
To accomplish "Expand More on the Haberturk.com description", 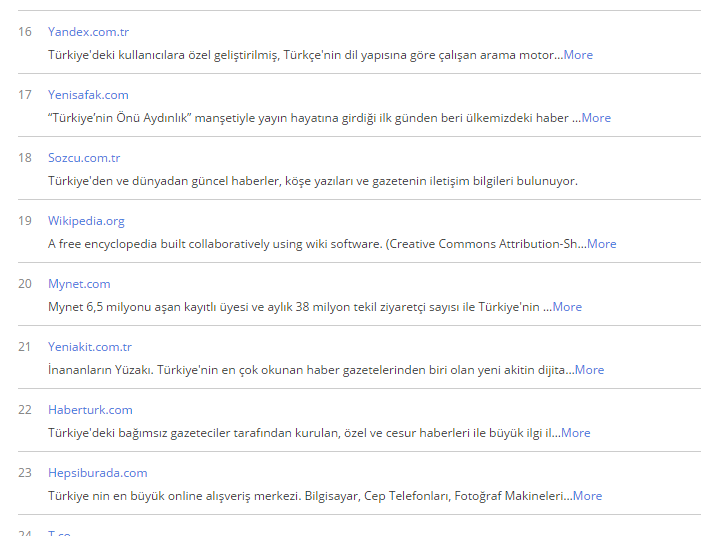I will click(x=575, y=433).
